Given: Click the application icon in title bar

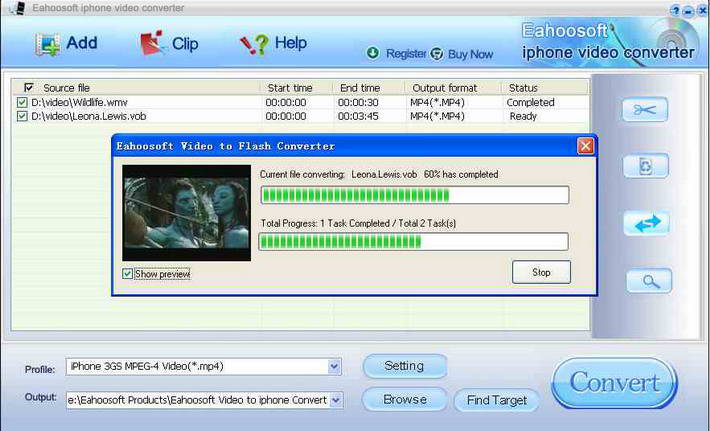Looking at the screenshot, I should (x=18, y=8).
